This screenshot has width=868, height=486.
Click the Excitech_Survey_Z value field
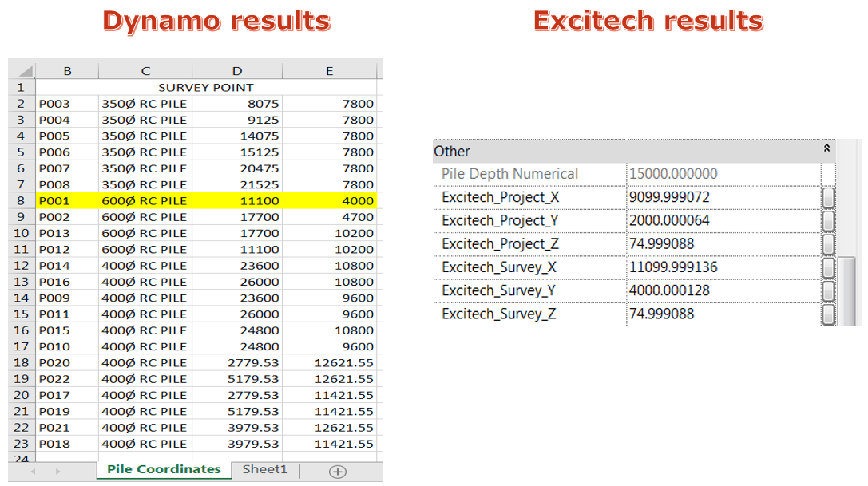click(723, 314)
